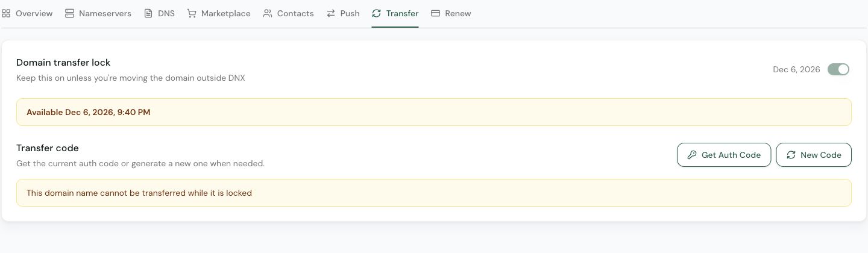Go to the DNS tab

pyautogui.click(x=159, y=13)
